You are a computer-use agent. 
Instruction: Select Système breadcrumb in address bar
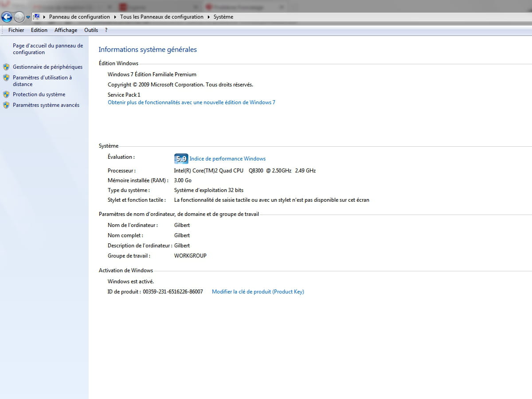point(223,17)
